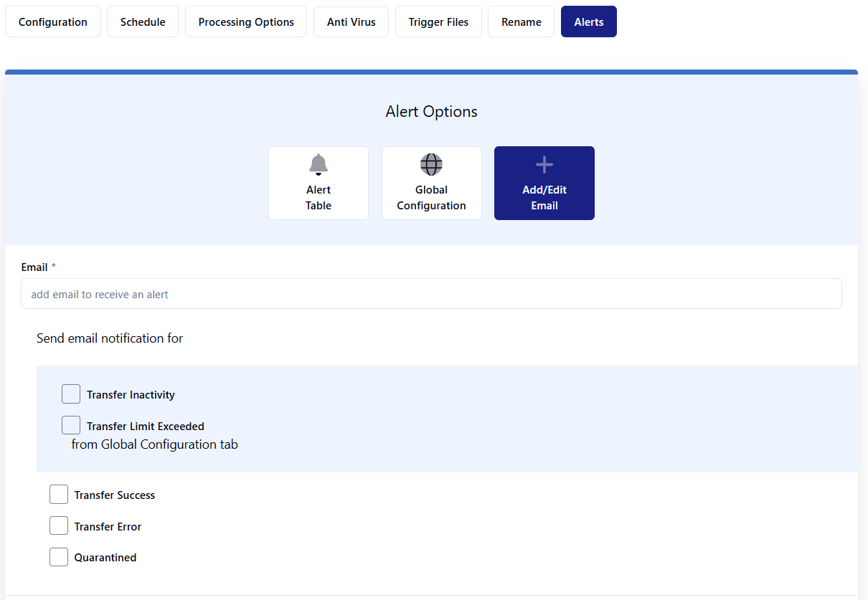Click the globe icon for Global Configuration
The image size is (868, 600).
pyautogui.click(x=431, y=164)
